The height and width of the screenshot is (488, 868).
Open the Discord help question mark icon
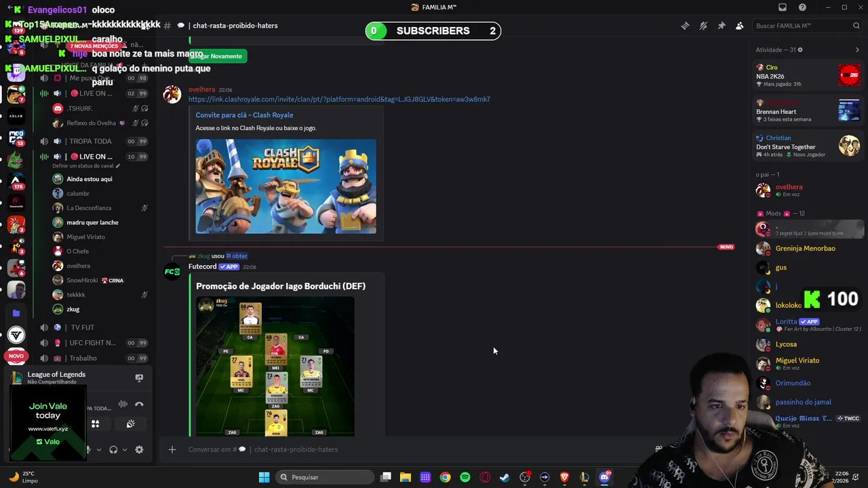(x=803, y=7)
